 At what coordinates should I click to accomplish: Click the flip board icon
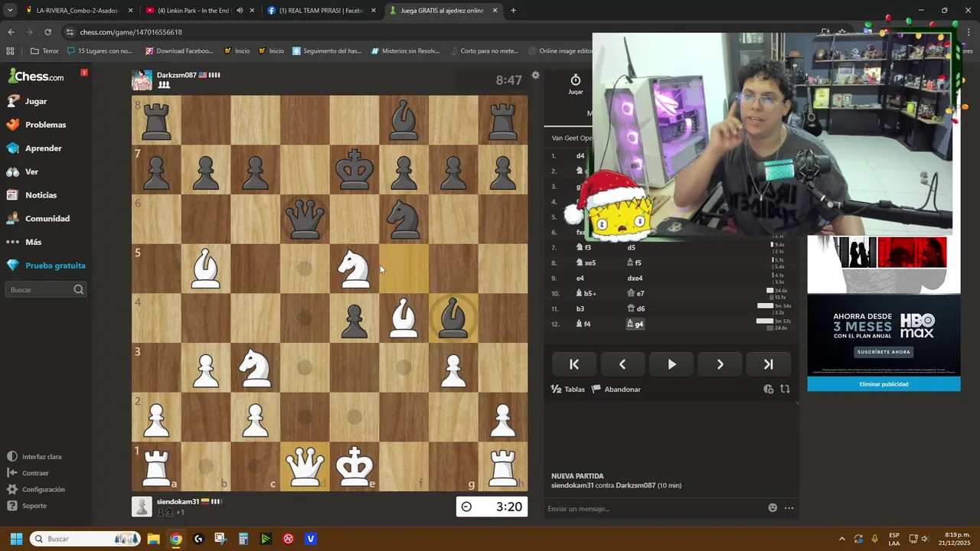pos(785,390)
